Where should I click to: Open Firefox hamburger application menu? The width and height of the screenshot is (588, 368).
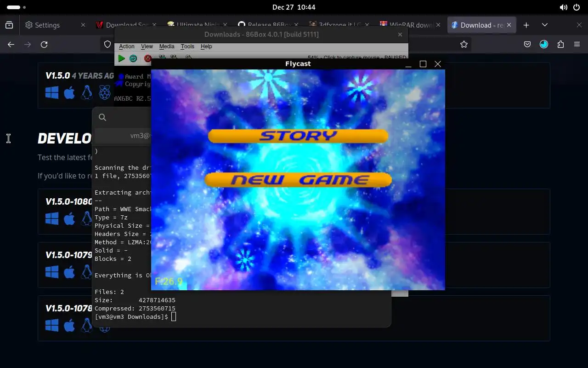pyautogui.click(x=577, y=44)
